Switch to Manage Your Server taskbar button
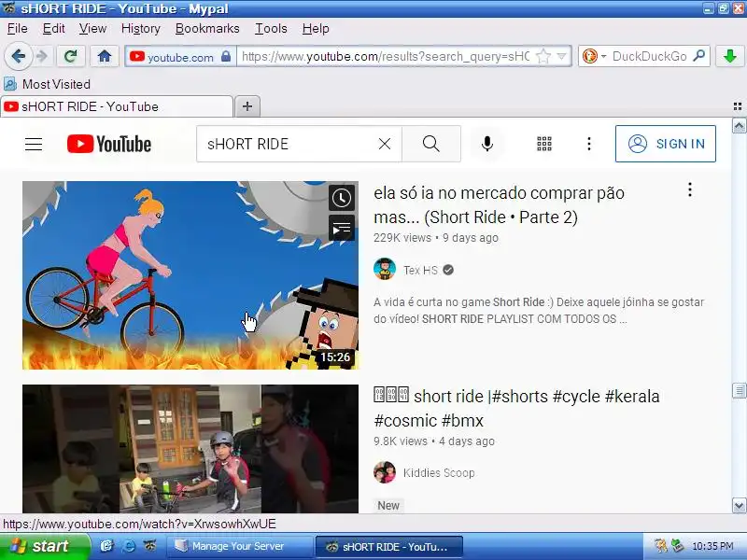 [x=238, y=546]
